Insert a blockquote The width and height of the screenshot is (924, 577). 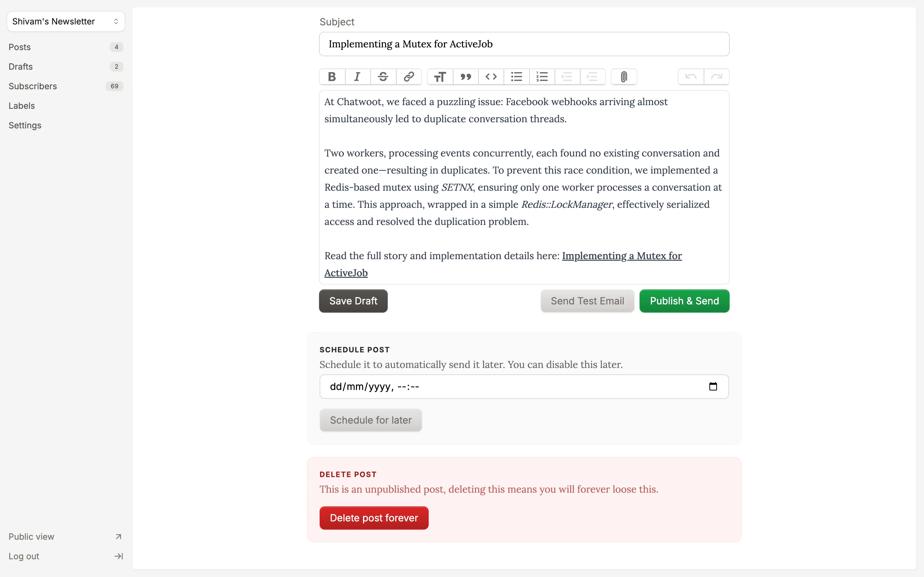pyautogui.click(x=465, y=76)
